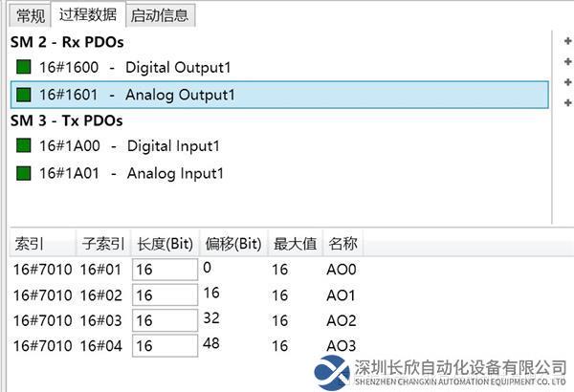The image size is (574, 392).
Task: Click the green square beside 16#1A01
Action: (x=24, y=174)
